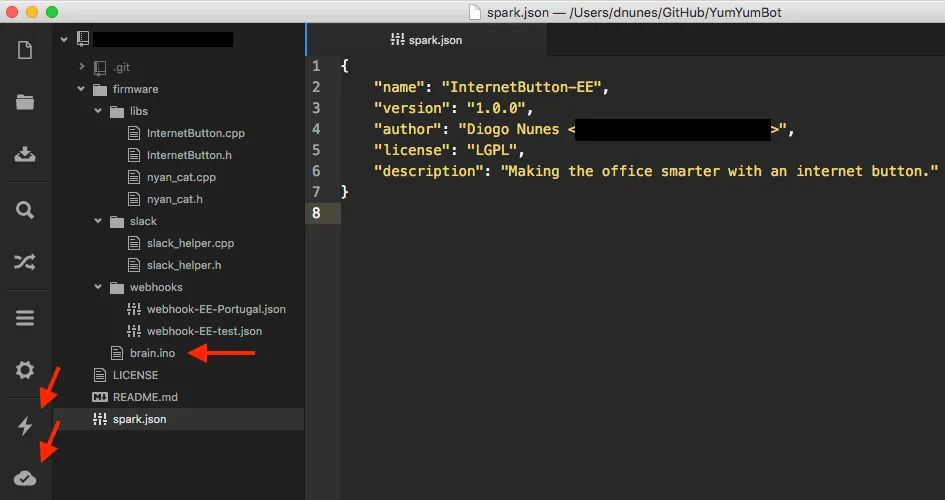Image resolution: width=945 pixels, height=500 pixels.
Task: Open InternetButton.cpp file
Action: [x=196, y=133]
